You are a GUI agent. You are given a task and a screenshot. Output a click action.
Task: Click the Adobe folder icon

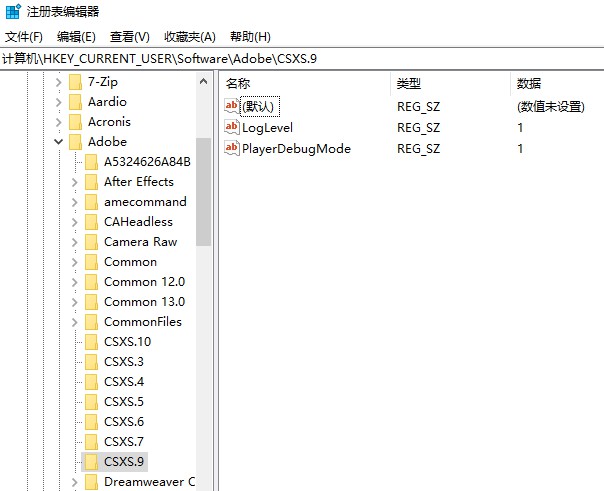(x=75, y=142)
